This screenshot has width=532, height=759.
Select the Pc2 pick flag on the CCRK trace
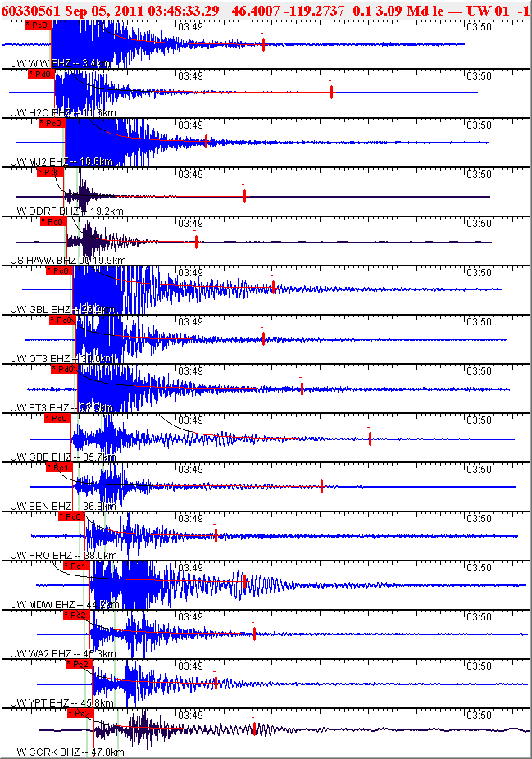click(80, 713)
